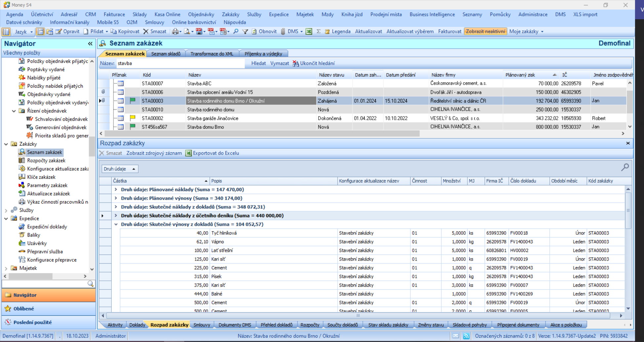This screenshot has height=342, width=644.
Task: Click the Opravit edit icon in toolbar
Action: [59, 31]
